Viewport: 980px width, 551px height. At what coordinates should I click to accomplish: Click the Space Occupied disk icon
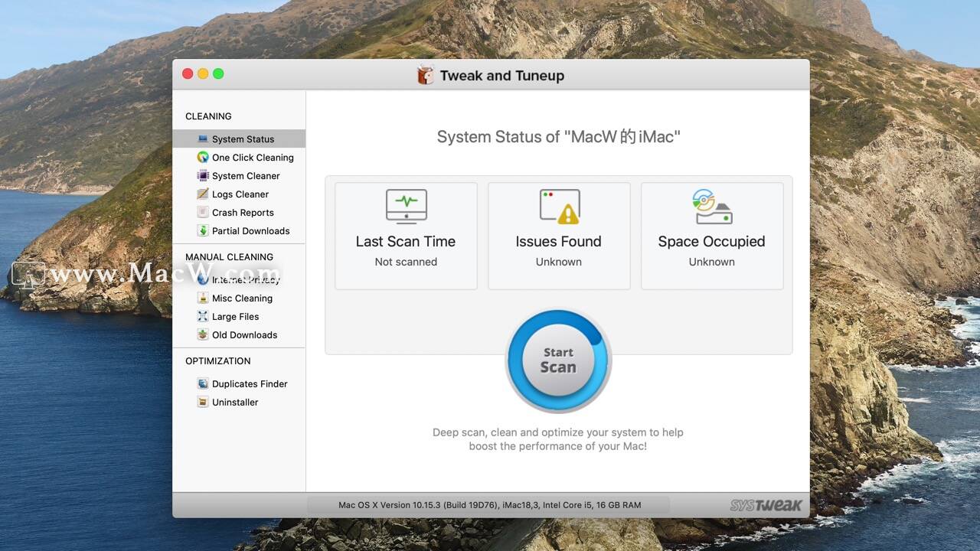coord(712,206)
